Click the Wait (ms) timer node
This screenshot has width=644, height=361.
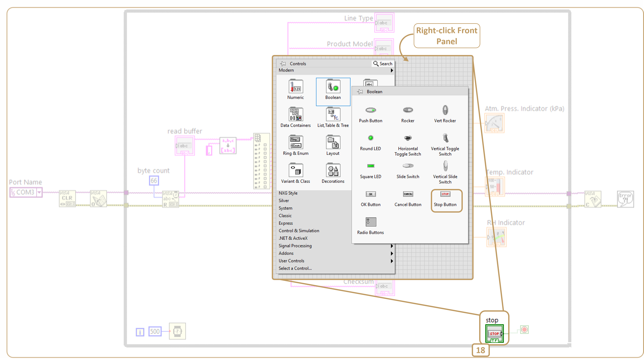tap(177, 331)
